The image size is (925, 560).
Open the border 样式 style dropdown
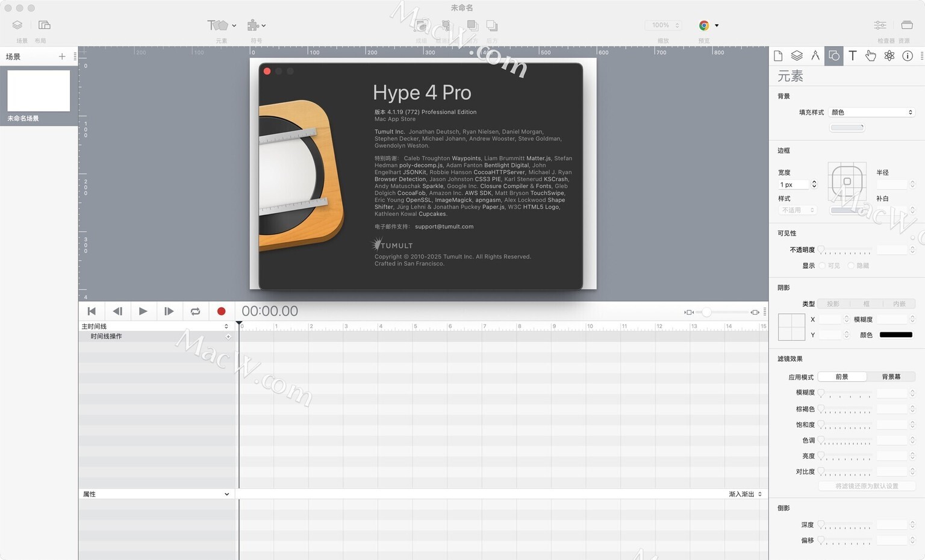[797, 210]
